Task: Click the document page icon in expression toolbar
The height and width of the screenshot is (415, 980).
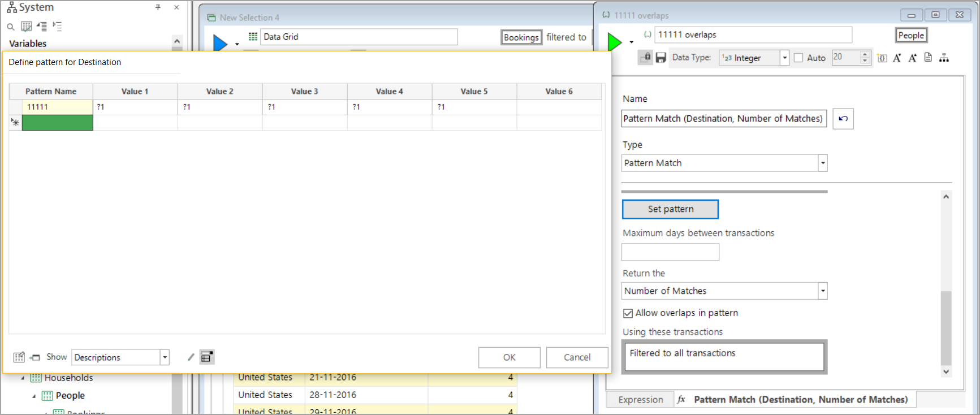Action: pyautogui.click(x=928, y=58)
